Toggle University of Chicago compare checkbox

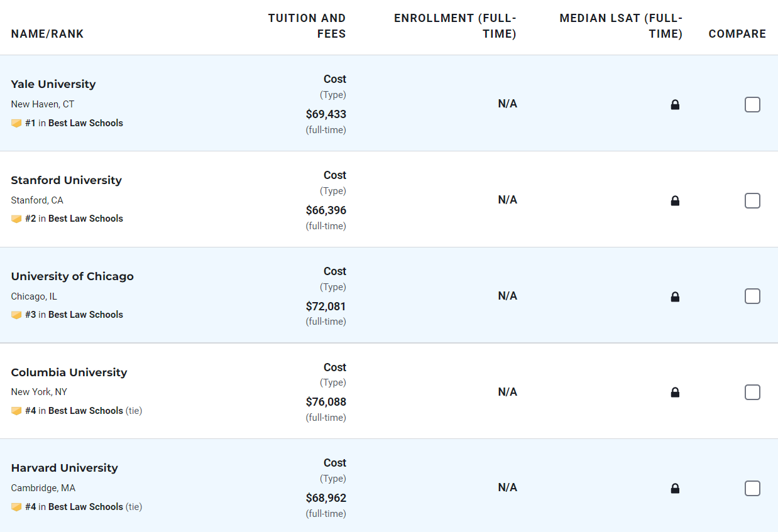pos(752,296)
